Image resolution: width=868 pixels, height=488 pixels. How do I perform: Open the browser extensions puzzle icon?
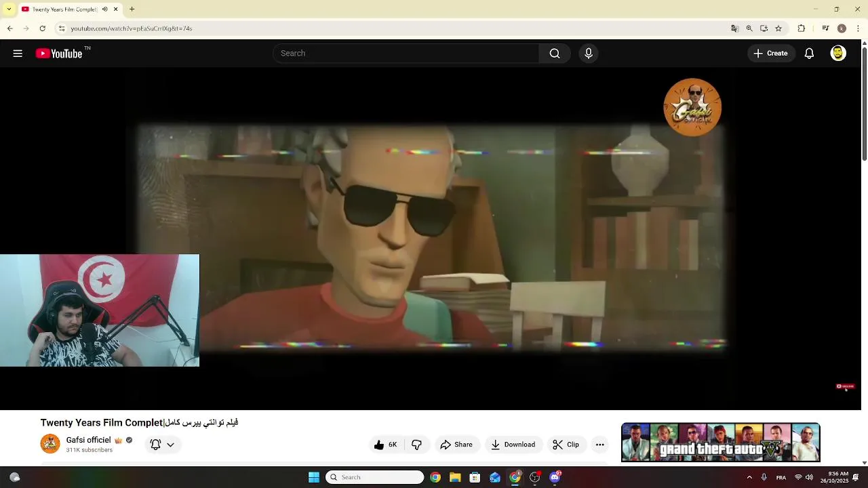pos(801,28)
